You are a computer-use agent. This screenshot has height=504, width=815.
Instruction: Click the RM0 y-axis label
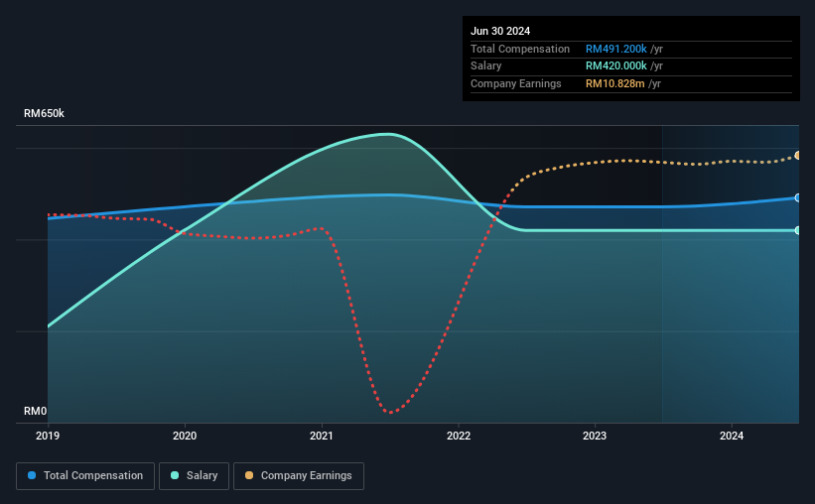[x=36, y=411]
